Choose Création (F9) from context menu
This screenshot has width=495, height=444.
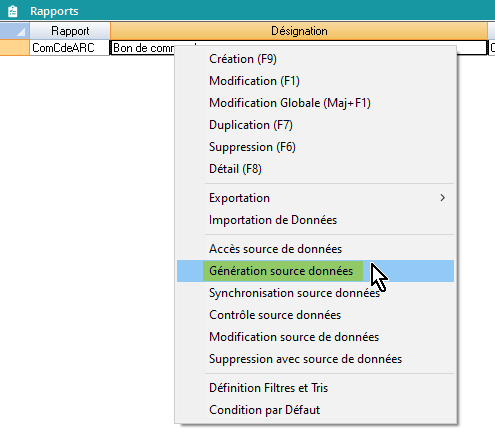coord(315,59)
